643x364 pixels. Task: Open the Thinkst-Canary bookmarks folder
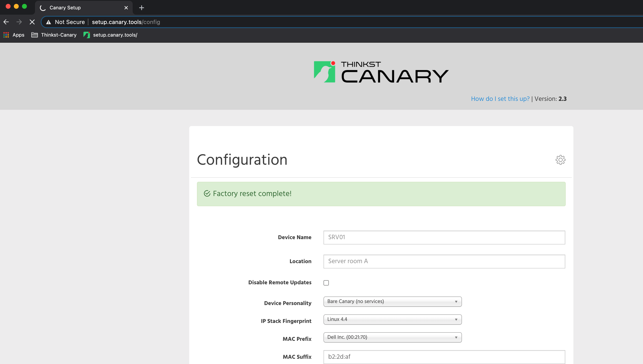coord(54,35)
